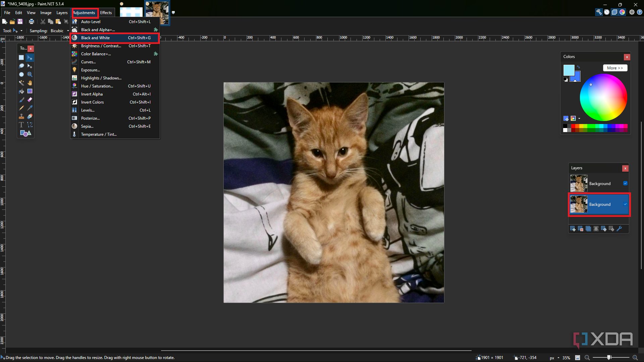Select the Rectangle Select tool
The height and width of the screenshot is (362, 644).
pyautogui.click(x=21, y=58)
